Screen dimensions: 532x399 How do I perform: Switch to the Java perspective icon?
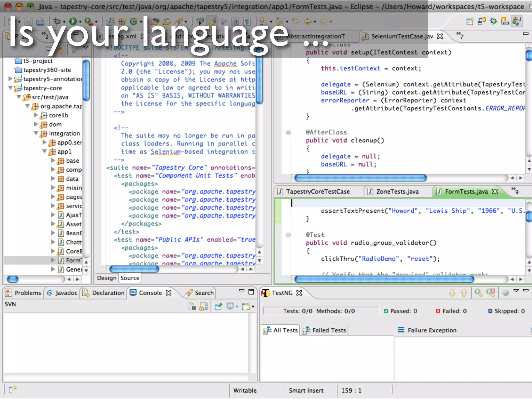pyautogui.click(x=517, y=21)
